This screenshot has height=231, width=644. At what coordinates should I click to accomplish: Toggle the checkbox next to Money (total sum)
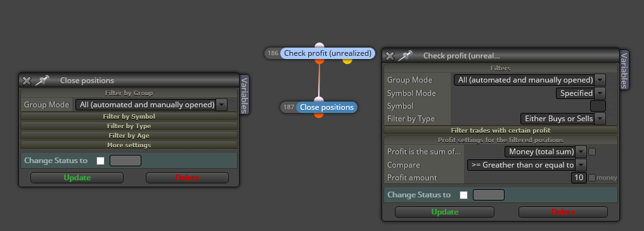592,152
